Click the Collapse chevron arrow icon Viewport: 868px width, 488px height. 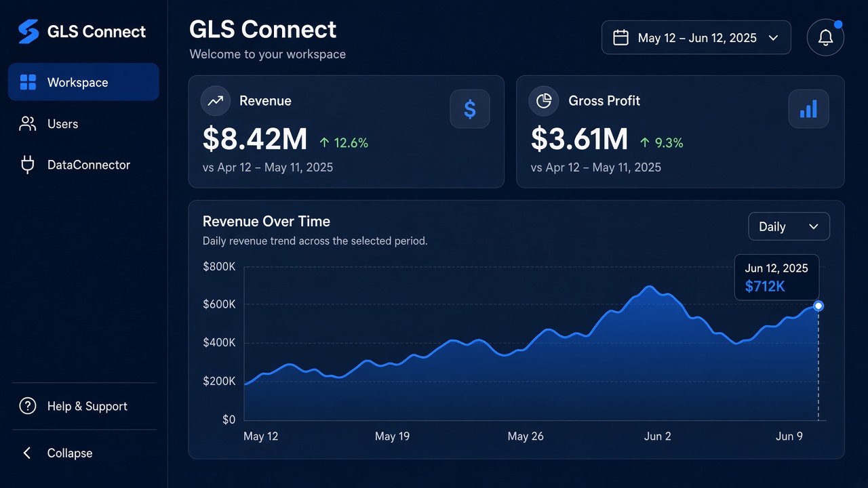pos(27,453)
